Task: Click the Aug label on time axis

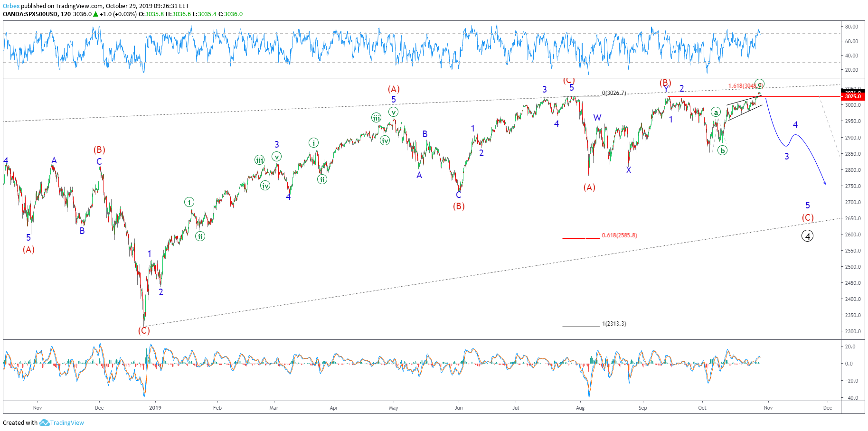Action: pos(580,408)
